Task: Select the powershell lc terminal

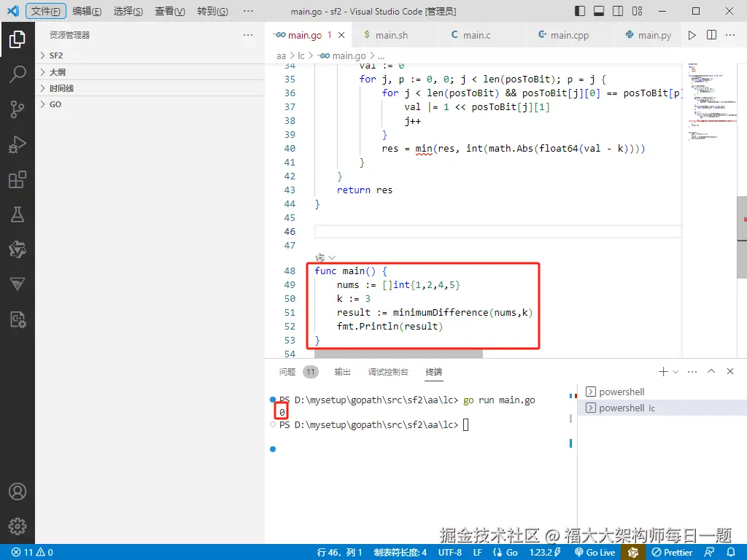Action: click(x=662, y=408)
